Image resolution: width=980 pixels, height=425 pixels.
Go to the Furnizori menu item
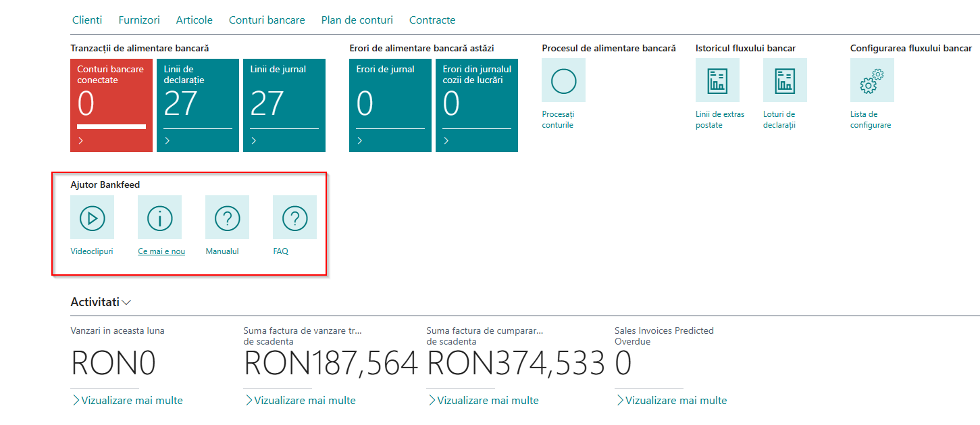[139, 20]
